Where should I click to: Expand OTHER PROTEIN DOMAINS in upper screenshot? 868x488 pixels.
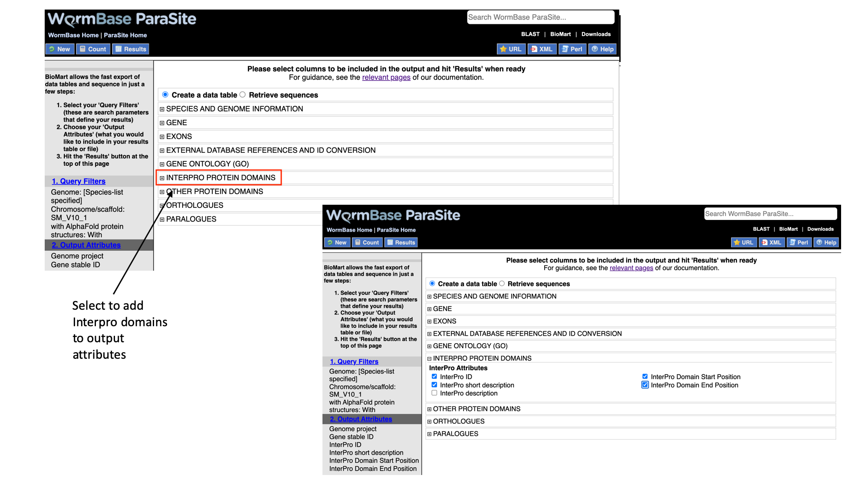[x=162, y=192]
